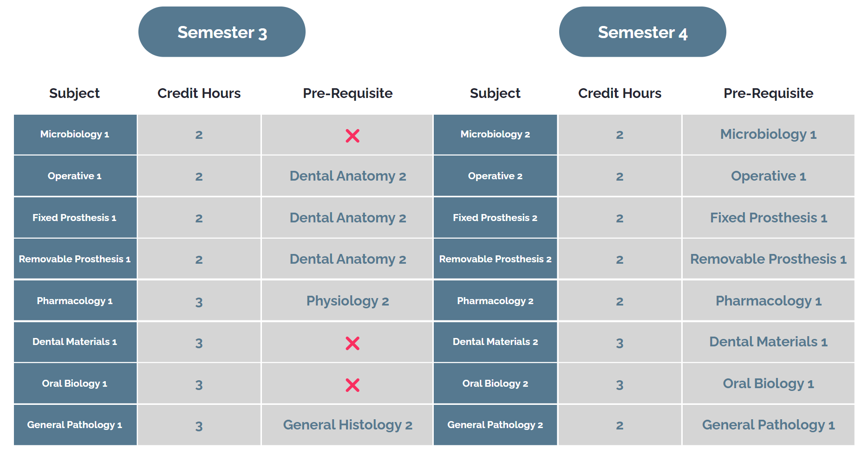Click the red X for Oral Biology 1

click(352, 385)
